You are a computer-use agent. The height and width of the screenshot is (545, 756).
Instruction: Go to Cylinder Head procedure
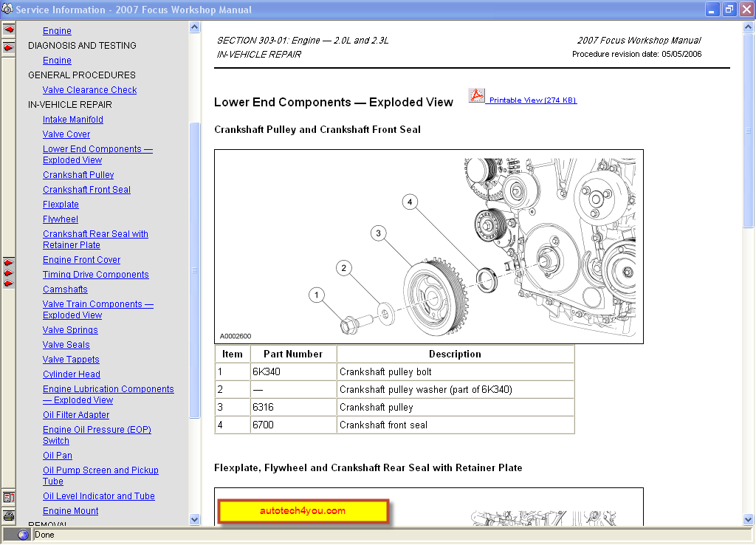[x=72, y=374]
